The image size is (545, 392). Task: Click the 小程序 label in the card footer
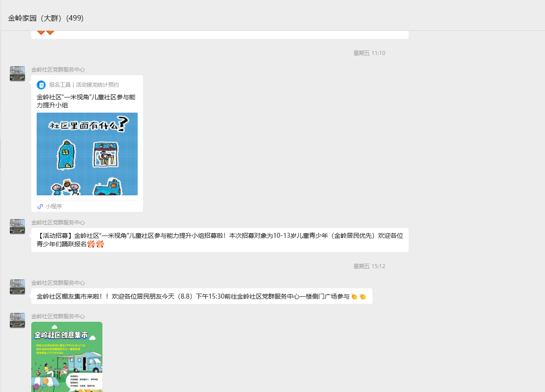coord(54,207)
